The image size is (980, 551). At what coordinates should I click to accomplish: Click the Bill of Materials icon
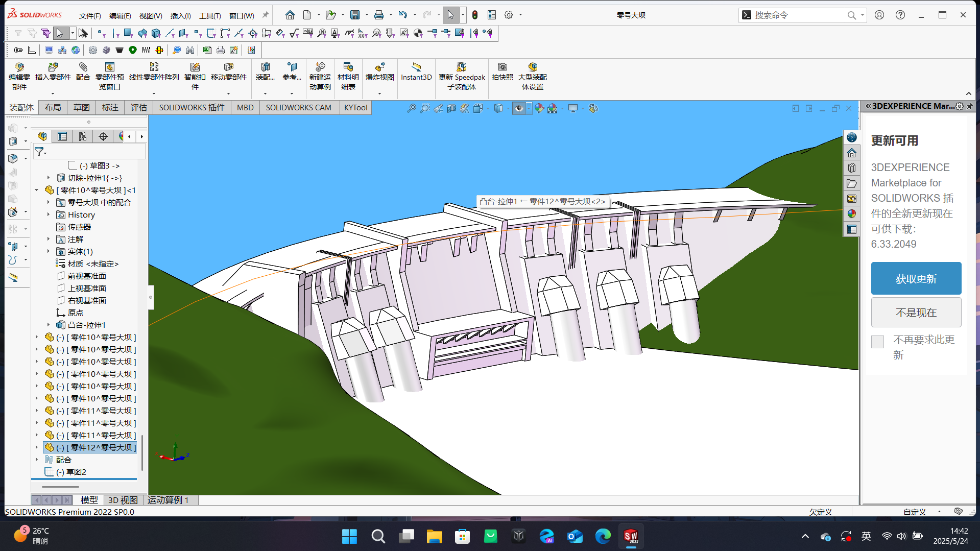(x=348, y=67)
